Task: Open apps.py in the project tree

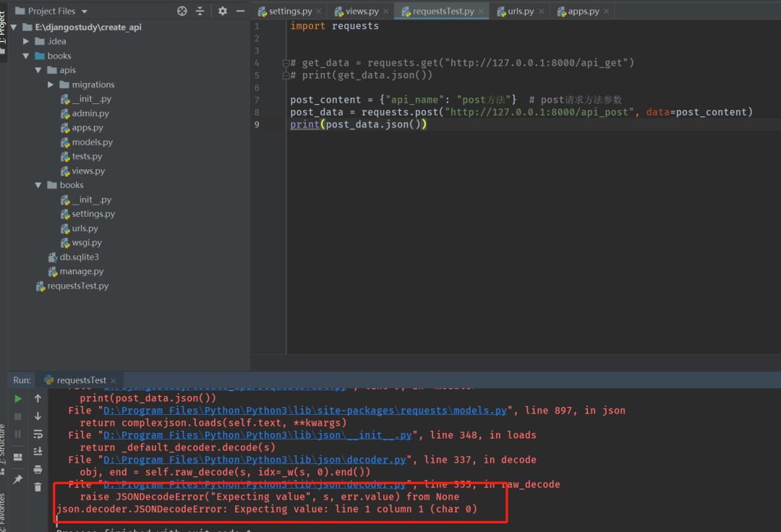Action: point(82,128)
